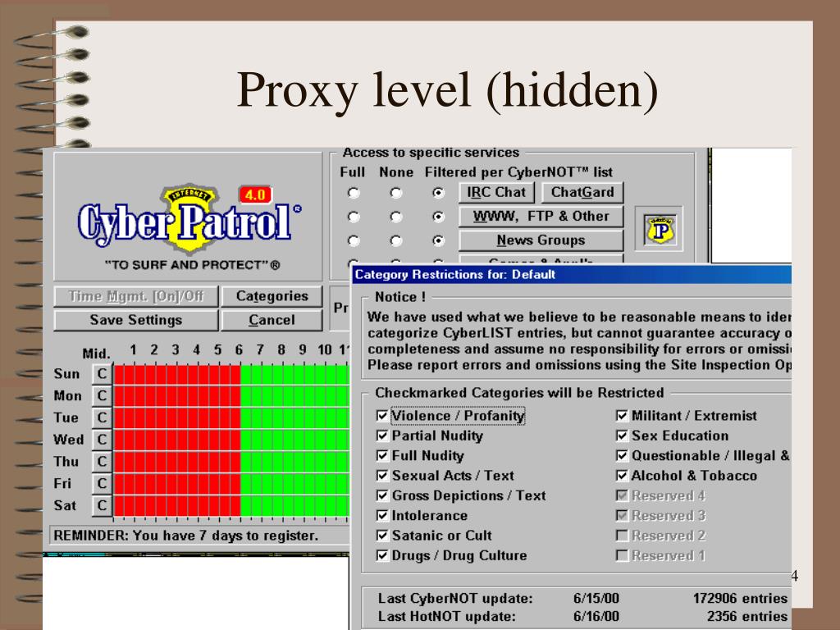Click the Save Settings button
This screenshot has height=630, width=840.
click(x=136, y=320)
